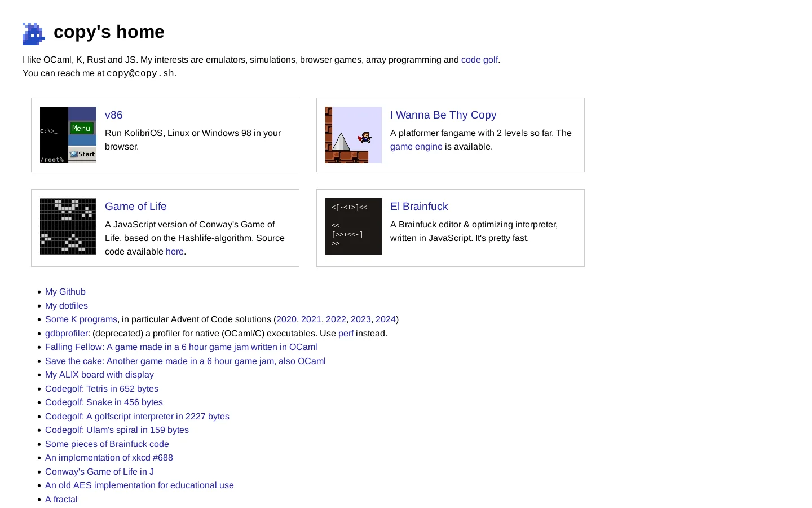This screenshot has width=812, height=508.
Task: Open Conway's Game of Life in J
Action: pyautogui.click(x=99, y=472)
